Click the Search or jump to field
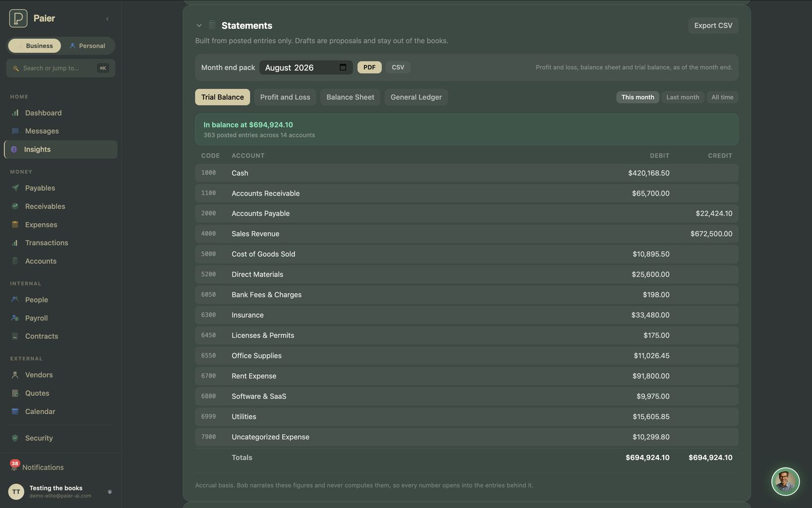Screen dimensions: 812x508 click(61, 68)
